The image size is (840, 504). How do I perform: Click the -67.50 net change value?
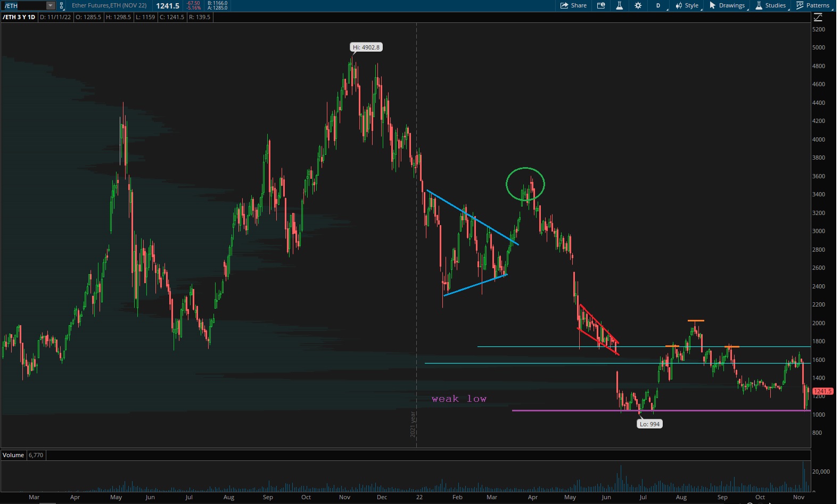pyautogui.click(x=193, y=3)
